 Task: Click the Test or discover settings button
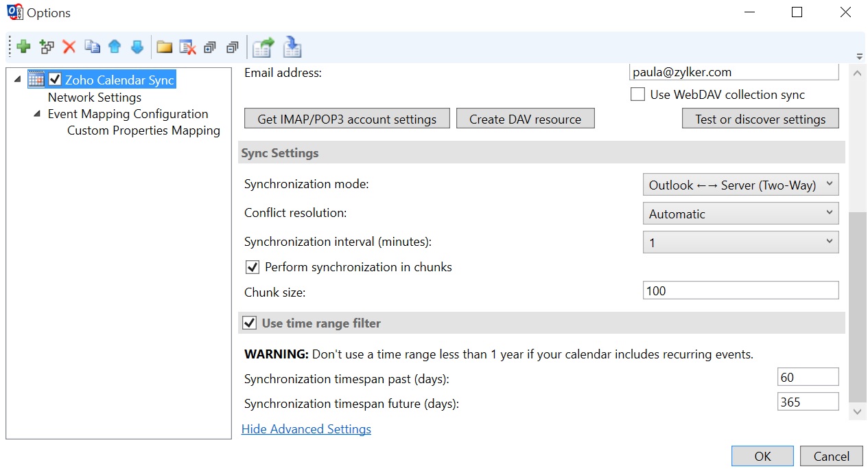pyautogui.click(x=760, y=119)
